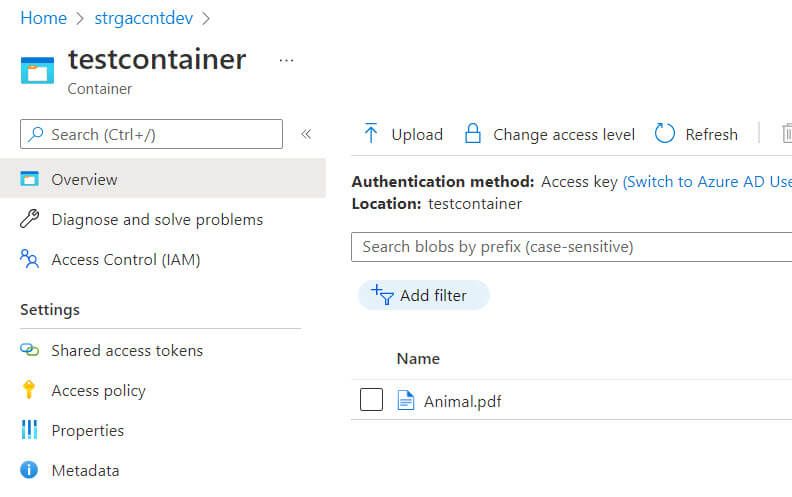The width and height of the screenshot is (792, 497).
Task: Switch to Azure AD User authentication link
Action: click(x=707, y=182)
